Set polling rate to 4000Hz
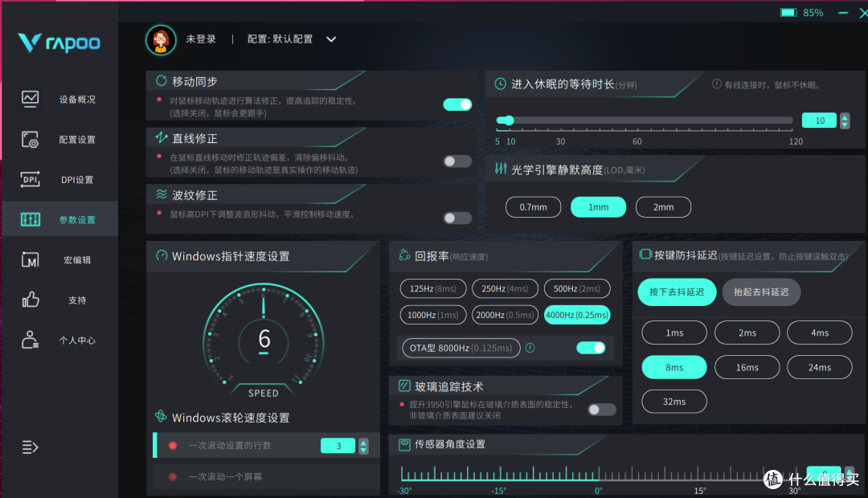The image size is (868, 498). point(577,315)
